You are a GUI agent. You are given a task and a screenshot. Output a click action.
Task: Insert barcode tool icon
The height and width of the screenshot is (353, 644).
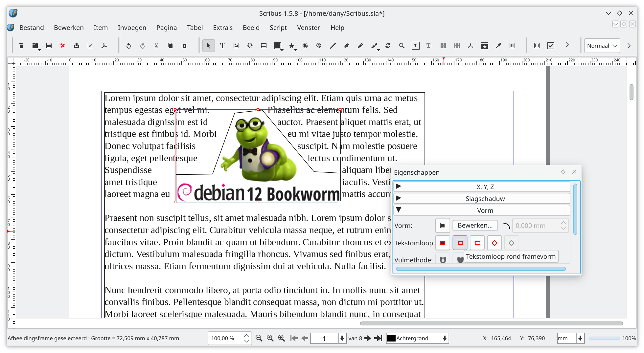pyautogui.click(x=512, y=46)
